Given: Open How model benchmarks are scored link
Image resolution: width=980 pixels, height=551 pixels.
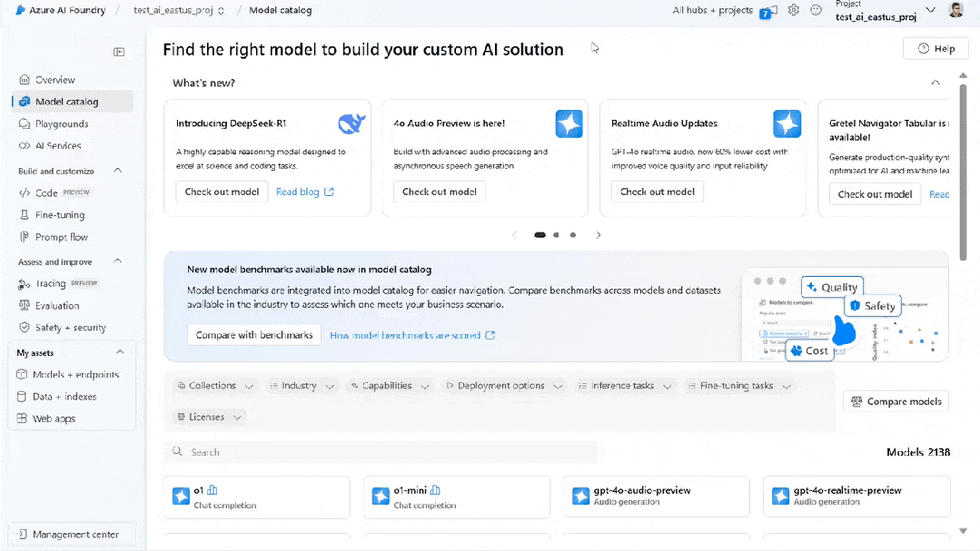Looking at the screenshot, I should pos(411,335).
